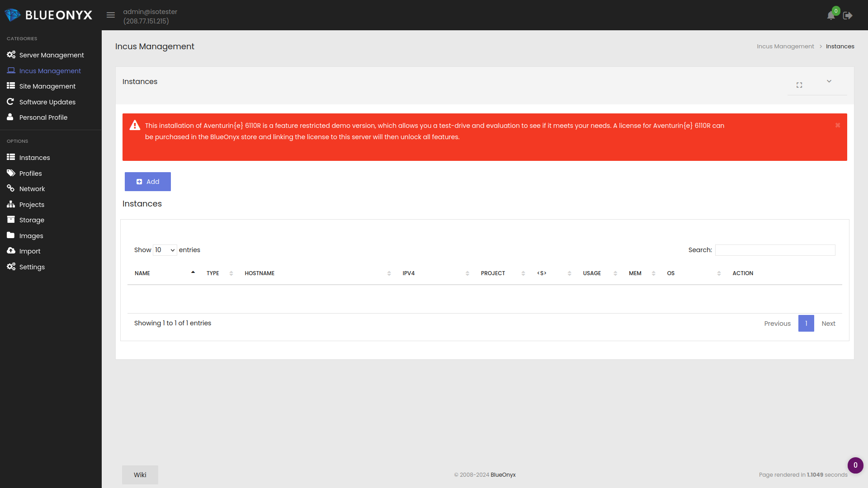Click the purple 0 counter badge

[x=855, y=465]
